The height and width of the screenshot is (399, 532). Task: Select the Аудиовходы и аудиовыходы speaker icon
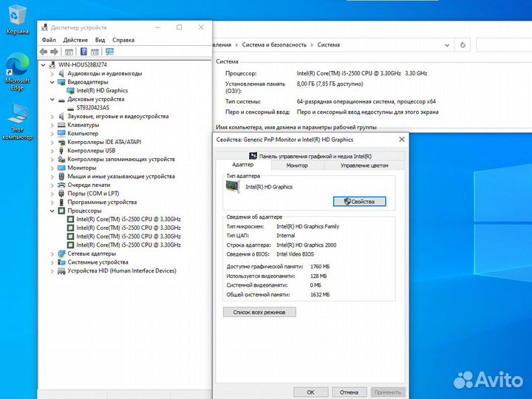pos(61,73)
